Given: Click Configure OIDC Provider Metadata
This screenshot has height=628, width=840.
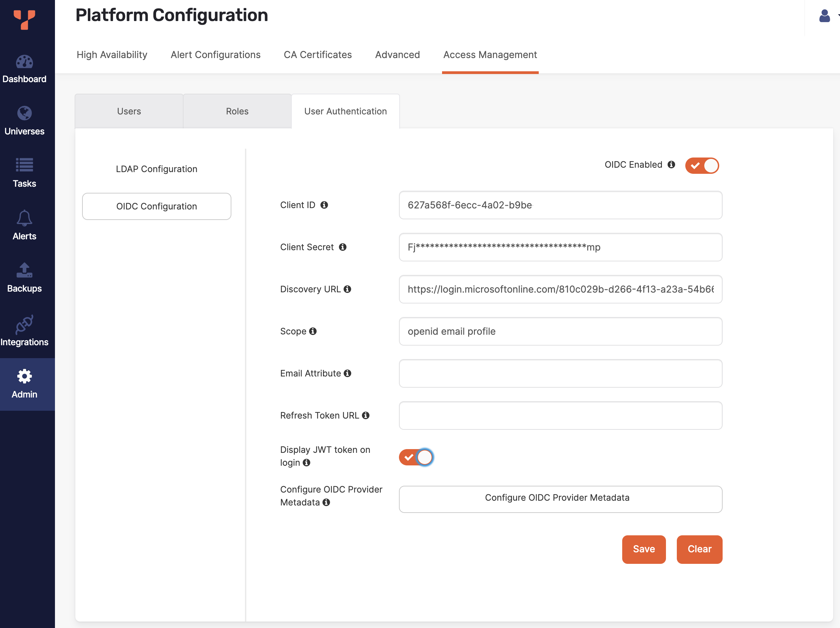Looking at the screenshot, I should [560, 498].
